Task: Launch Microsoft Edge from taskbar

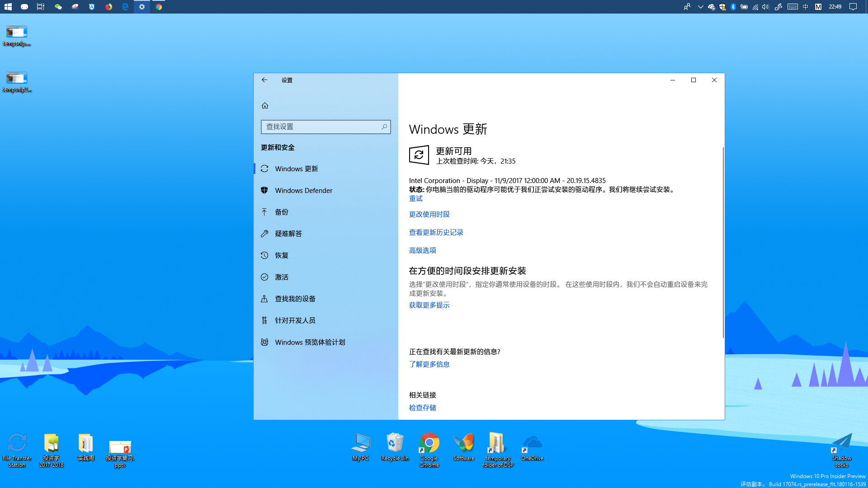Action: 125,7
